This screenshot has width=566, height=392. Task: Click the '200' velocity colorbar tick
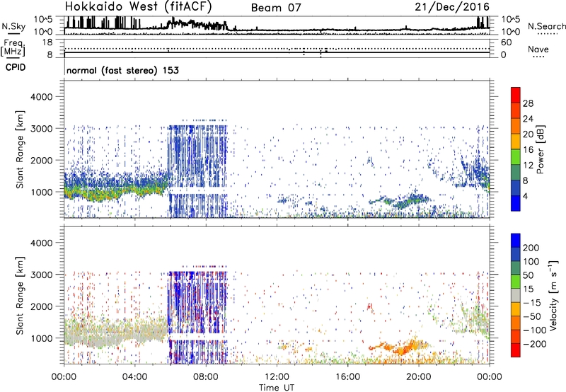pos(531,248)
